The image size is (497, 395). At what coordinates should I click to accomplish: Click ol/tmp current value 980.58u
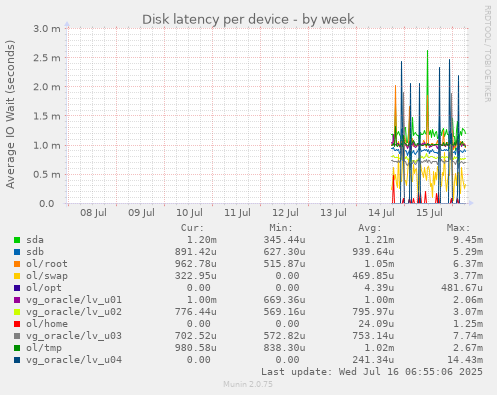pyautogui.click(x=196, y=348)
